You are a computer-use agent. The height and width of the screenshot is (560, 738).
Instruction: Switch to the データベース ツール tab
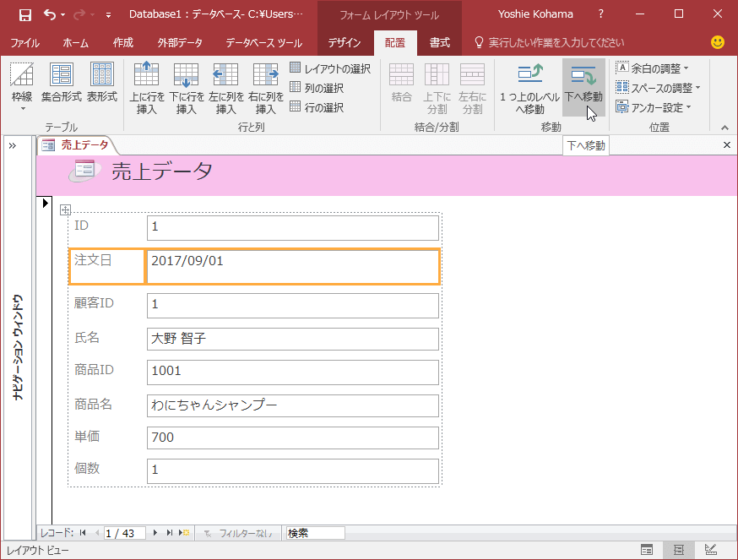coord(263,43)
